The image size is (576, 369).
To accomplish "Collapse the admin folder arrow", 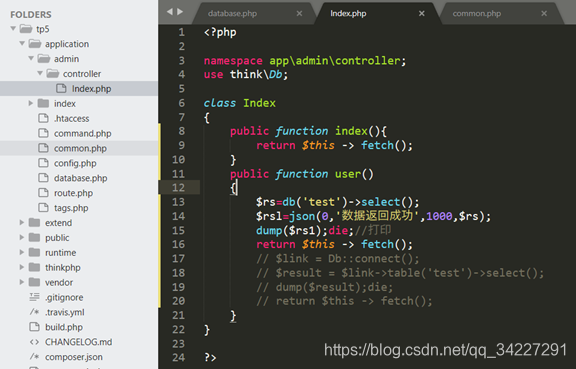I will [x=31, y=58].
